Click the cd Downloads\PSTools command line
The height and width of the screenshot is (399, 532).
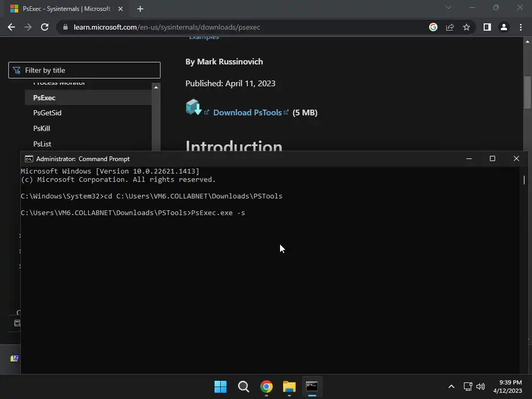(151, 196)
